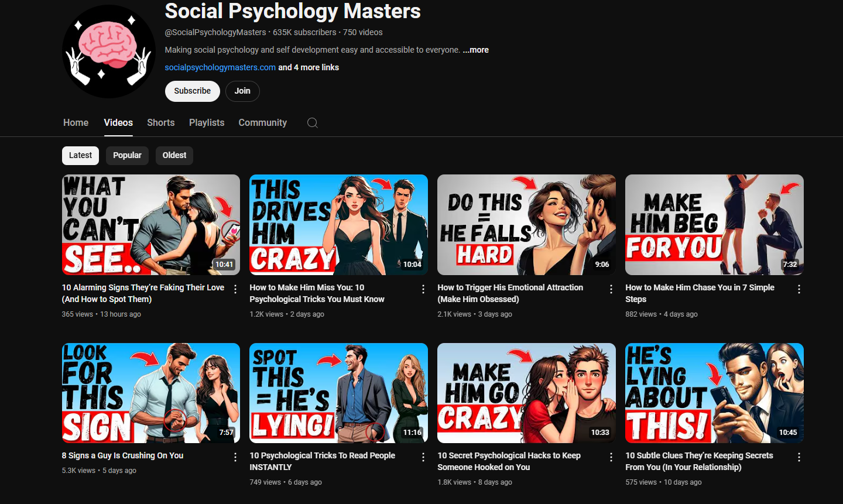Show the 4 more links list
The width and height of the screenshot is (843, 504).
pyautogui.click(x=309, y=67)
